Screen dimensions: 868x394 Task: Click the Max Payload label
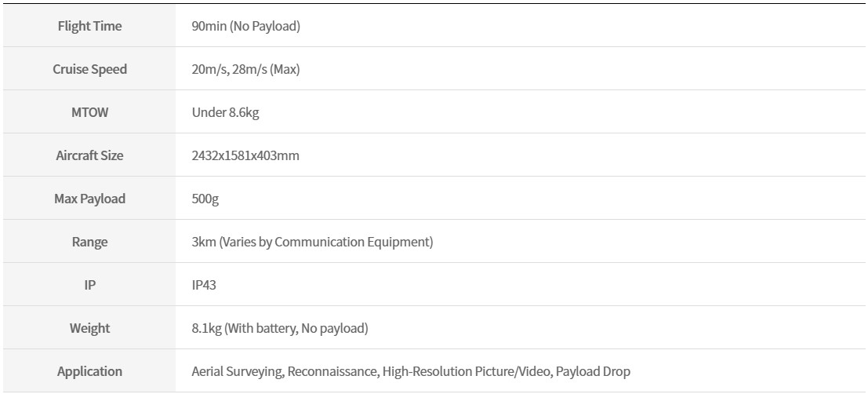(89, 199)
